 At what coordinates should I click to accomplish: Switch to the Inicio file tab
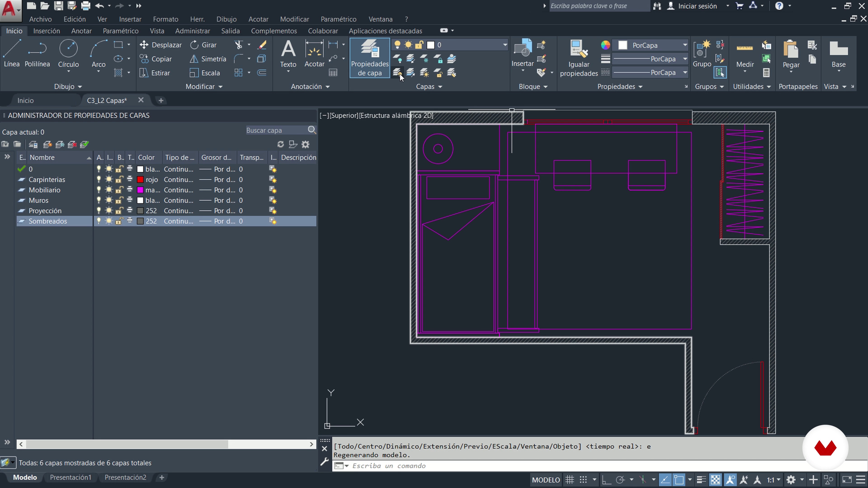tap(26, 100)
